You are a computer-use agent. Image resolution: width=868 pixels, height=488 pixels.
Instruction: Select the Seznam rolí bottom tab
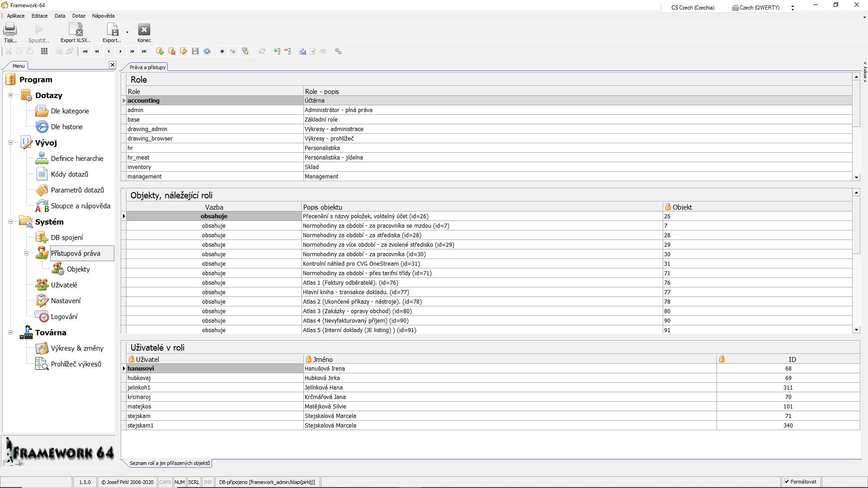(170, 463)
